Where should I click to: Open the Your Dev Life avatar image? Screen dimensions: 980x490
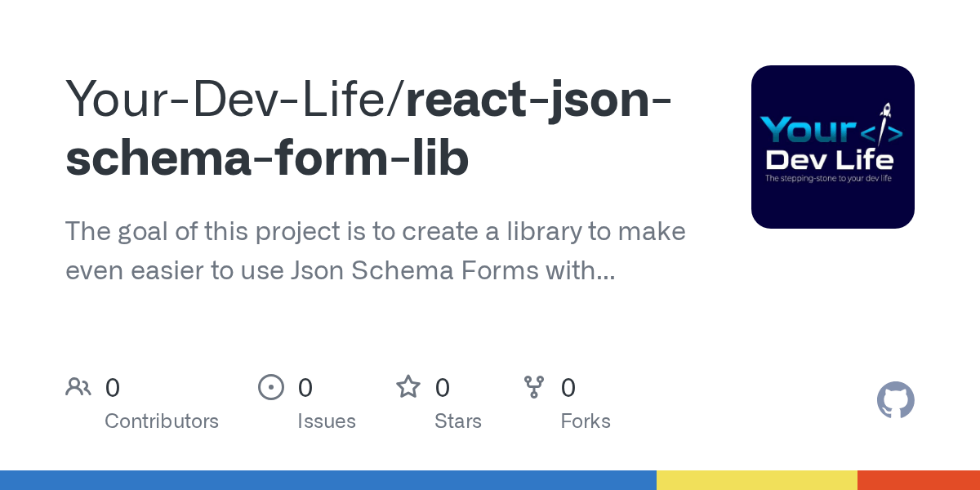coord(833,147)
